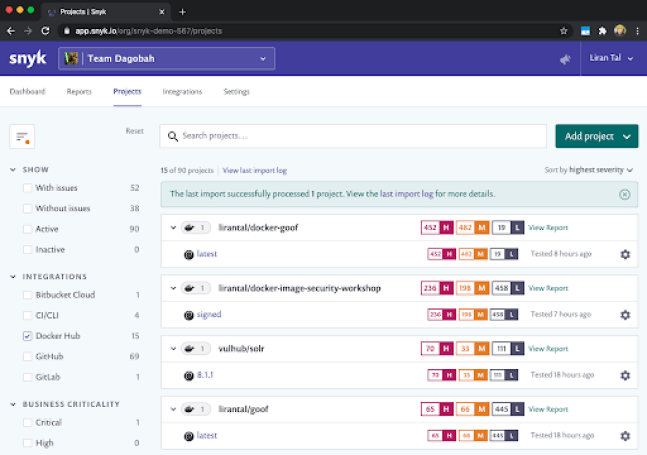Change the Sort by highest severity dropdown
The height and width of the screenshot is (455, 647).
coord(588,170)
